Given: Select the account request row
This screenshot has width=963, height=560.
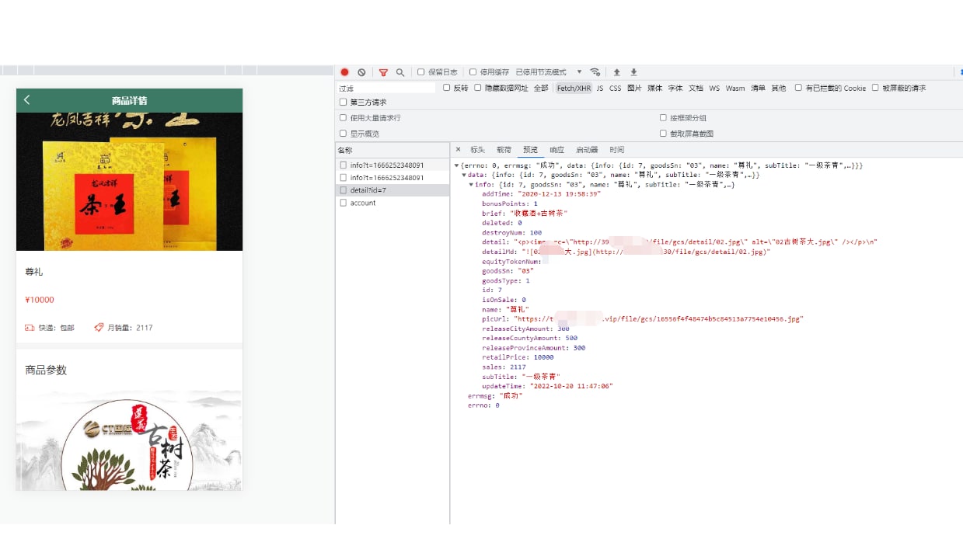Looking at the screenshot, I should pos(393,203).
